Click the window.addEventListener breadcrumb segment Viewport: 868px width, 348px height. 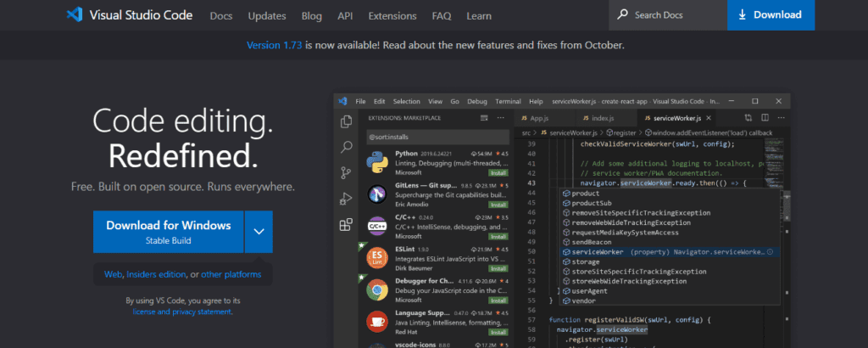[x=709, y=133]
